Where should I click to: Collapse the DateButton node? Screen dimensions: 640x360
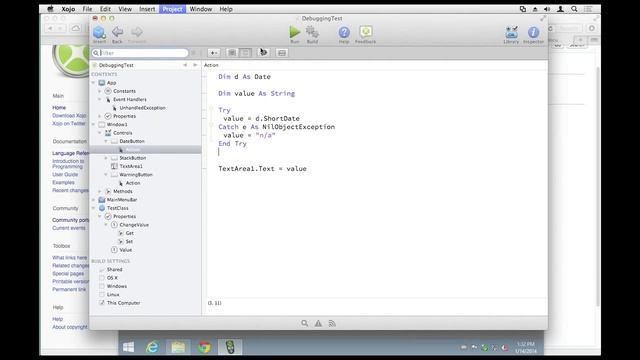pos(106,141)
